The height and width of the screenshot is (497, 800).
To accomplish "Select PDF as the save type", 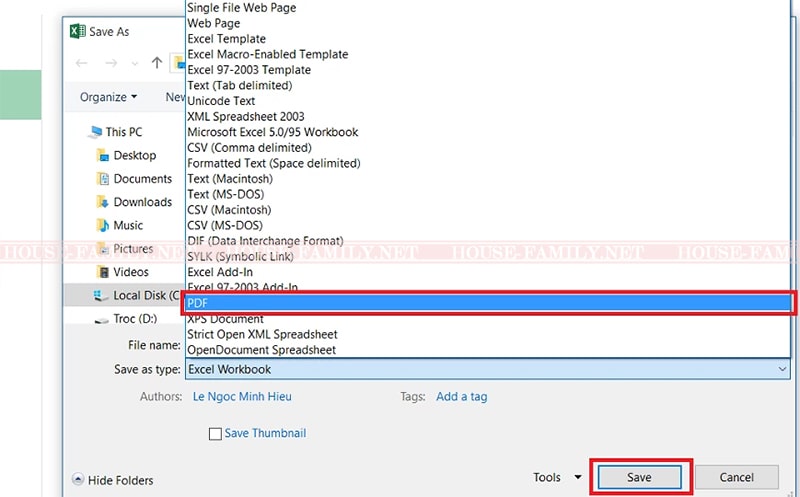I will tap(487, 303).
